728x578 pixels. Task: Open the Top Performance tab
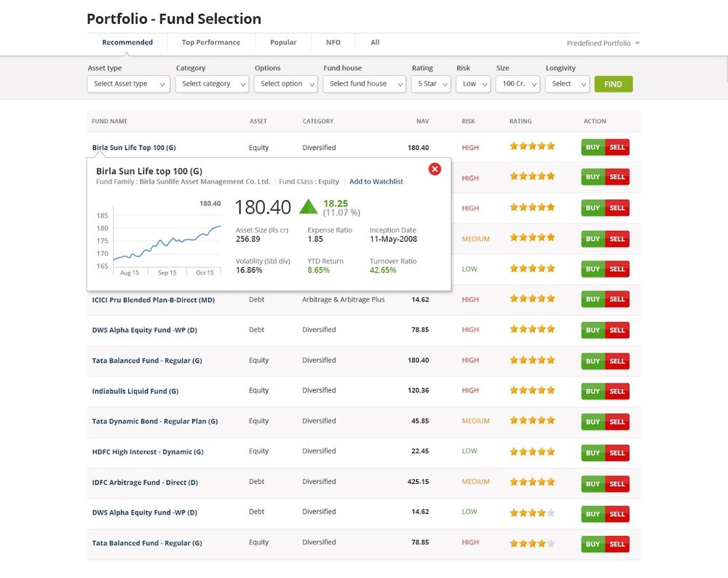[x=211, y=42]
